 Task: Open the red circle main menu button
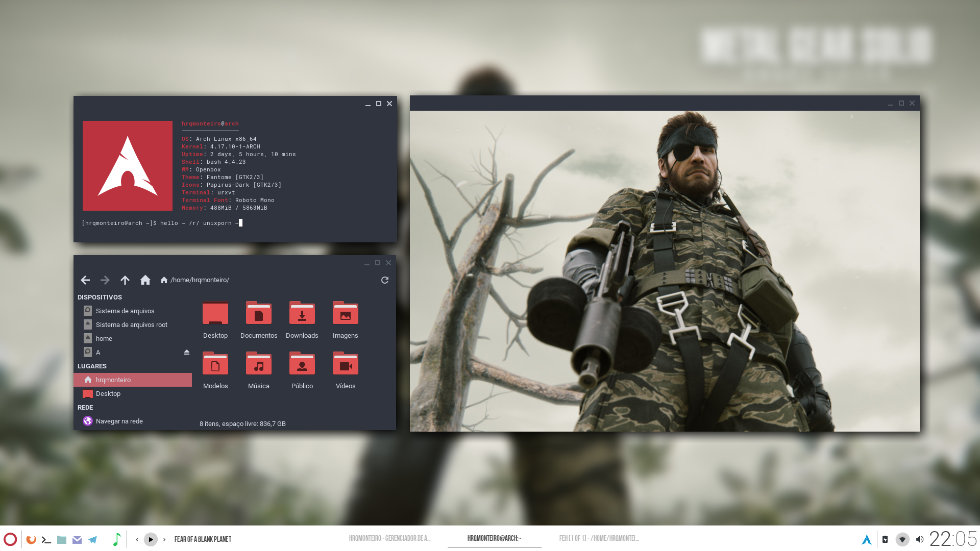tap(10, 539)
